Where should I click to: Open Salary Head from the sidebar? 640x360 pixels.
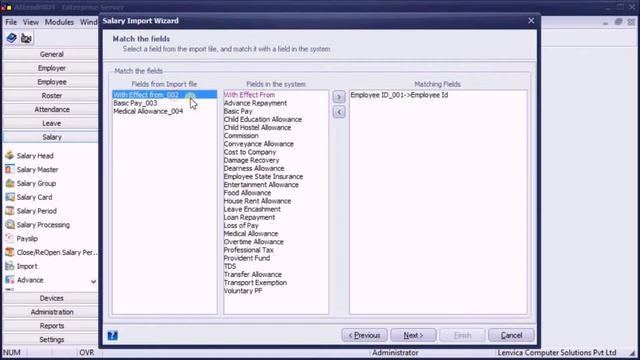[x=35, y=156]
